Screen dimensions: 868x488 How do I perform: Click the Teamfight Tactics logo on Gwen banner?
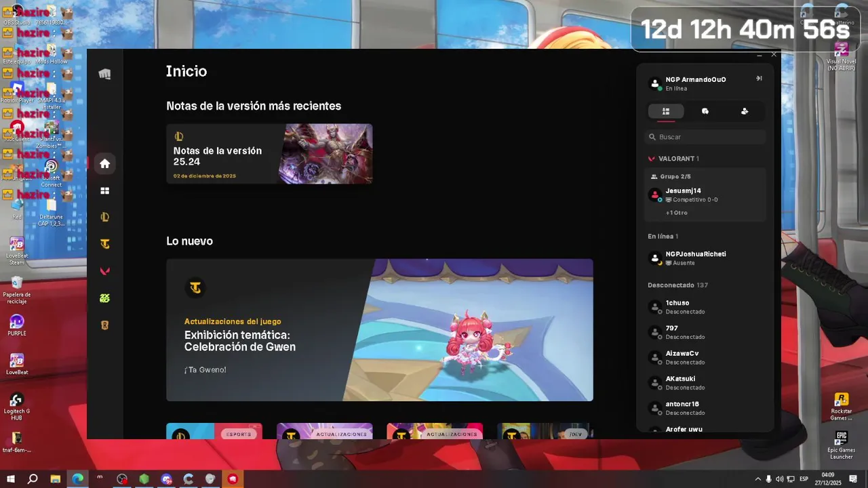[195, 288]
